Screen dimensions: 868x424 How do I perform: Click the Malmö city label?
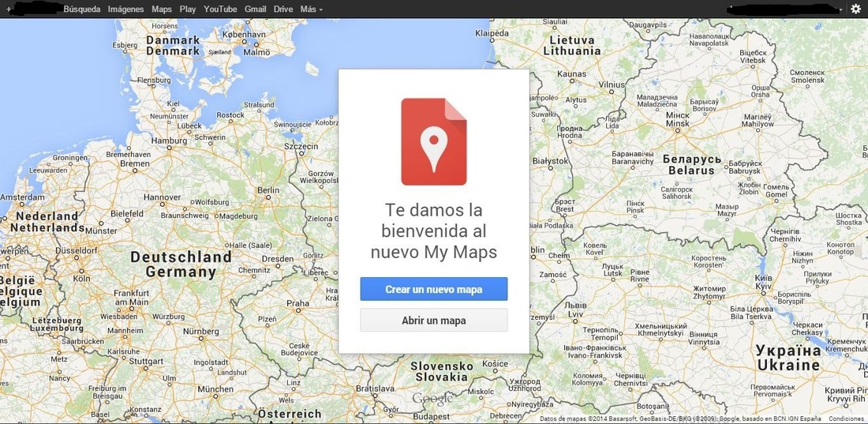pos(257,53)
